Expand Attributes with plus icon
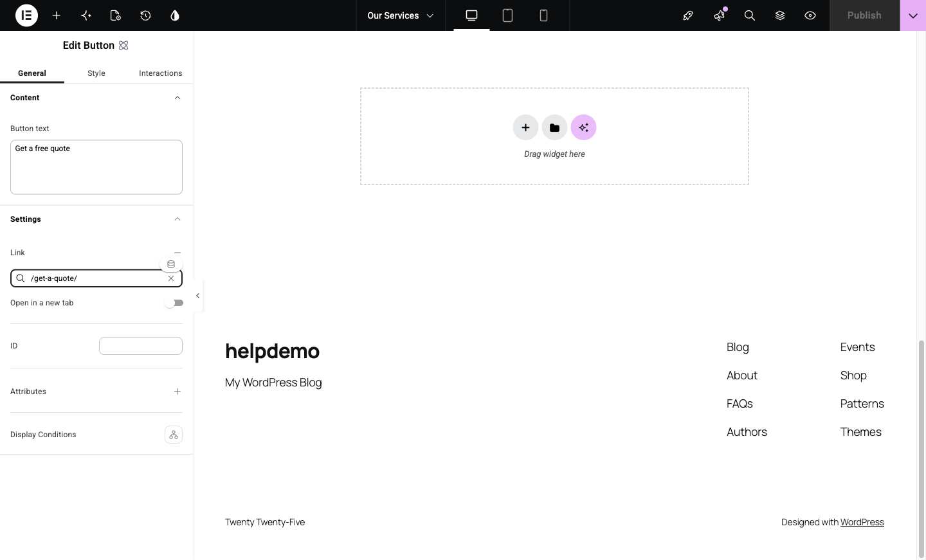 coord(177,392)
